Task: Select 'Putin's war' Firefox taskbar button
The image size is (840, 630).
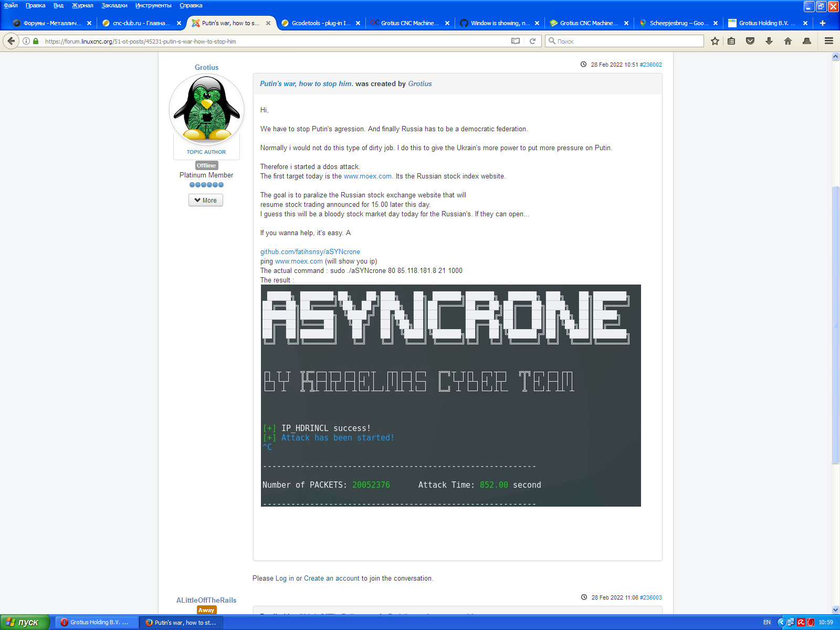Action: click(x=182, y=622)
